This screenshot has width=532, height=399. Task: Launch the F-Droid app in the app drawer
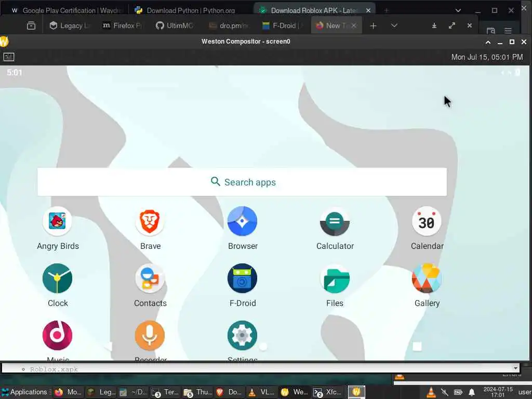tap(242, 278)
